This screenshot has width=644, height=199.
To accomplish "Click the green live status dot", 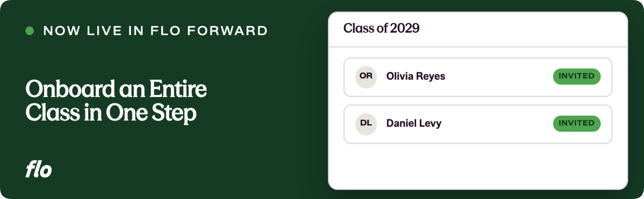I will (x=30, y=31).
